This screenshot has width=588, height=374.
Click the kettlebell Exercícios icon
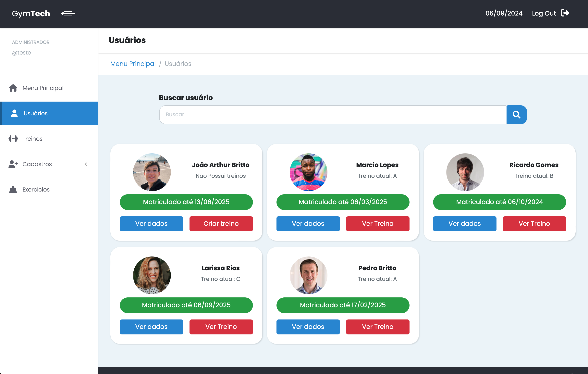click(x=13, y=190)
